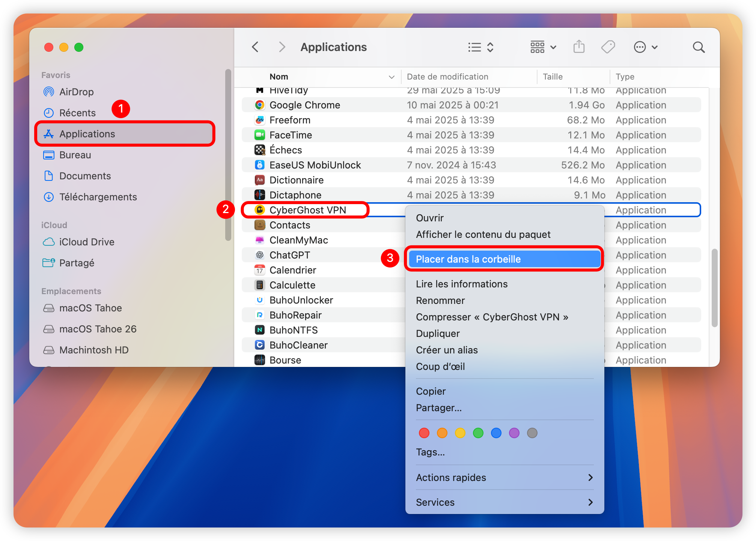Click the file list vertical scrollbar
The image size is (756, 541).
714,287
